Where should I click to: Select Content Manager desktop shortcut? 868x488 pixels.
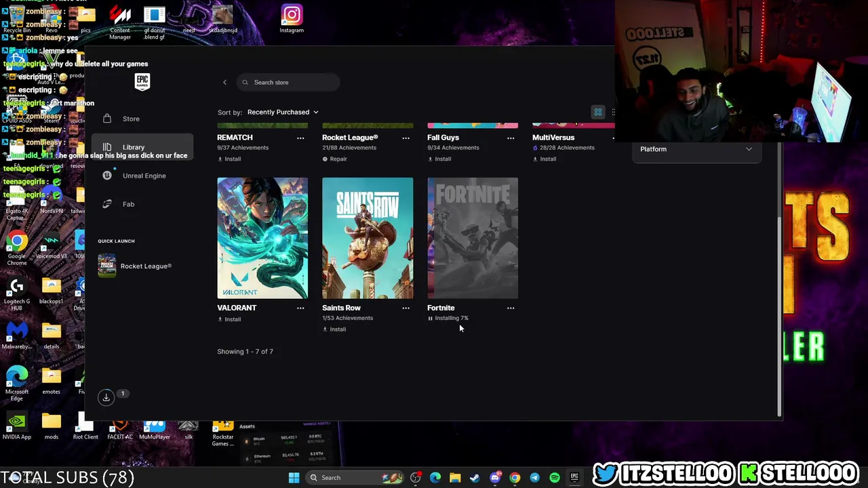point(120,22)
